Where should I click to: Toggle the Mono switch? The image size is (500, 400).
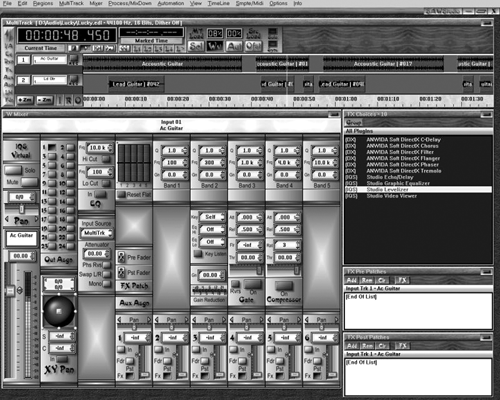coord(107,284)
